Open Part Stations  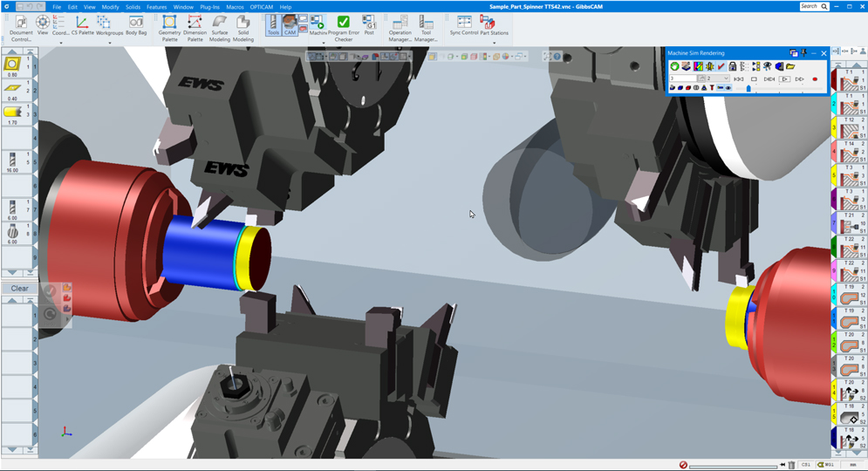click(494, 24)
